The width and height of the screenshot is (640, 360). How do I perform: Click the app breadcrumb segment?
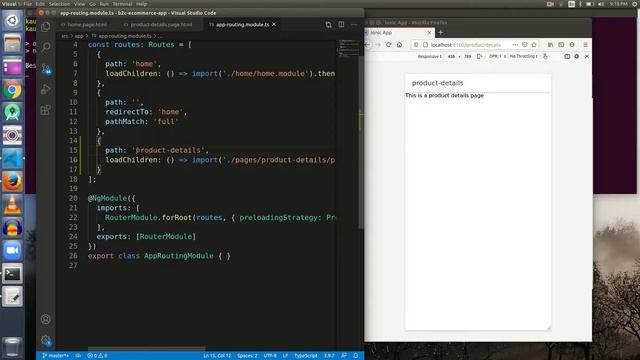[79, 36]
